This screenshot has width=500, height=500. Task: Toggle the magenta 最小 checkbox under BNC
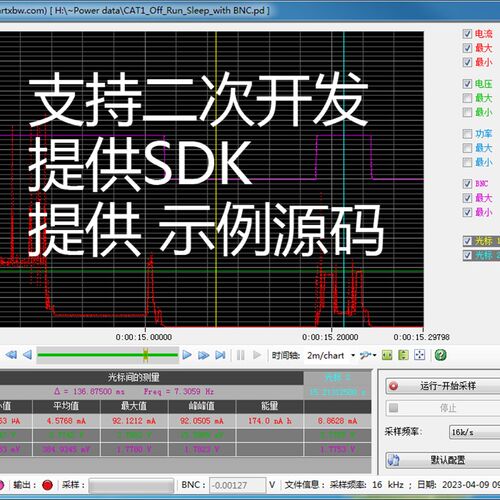[x=467, y=212]
